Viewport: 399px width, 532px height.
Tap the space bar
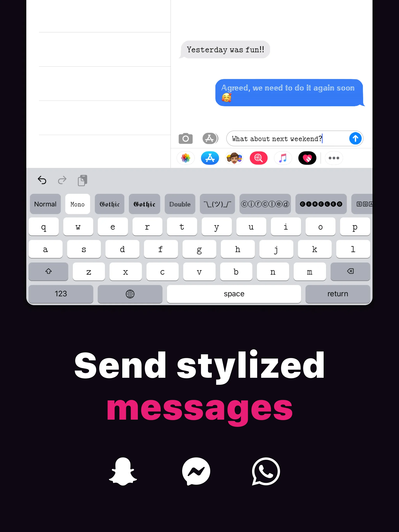click(233, 293)
